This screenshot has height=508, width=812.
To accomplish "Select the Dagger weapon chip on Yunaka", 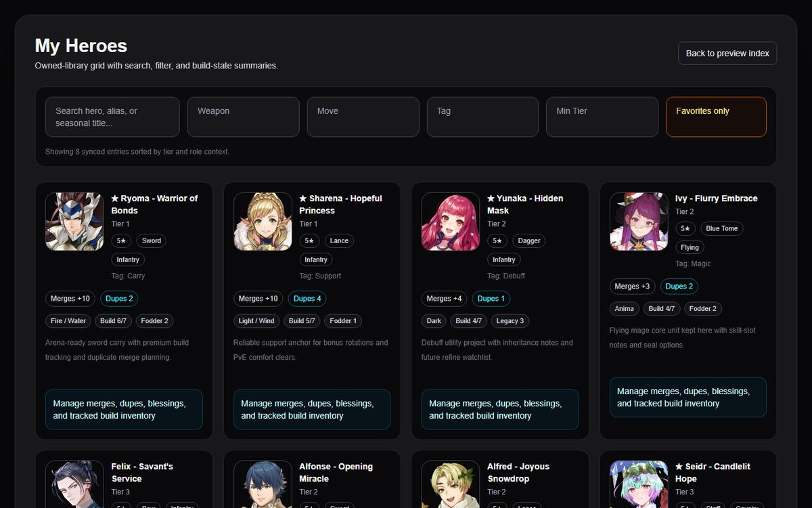I will pos(529,240).
